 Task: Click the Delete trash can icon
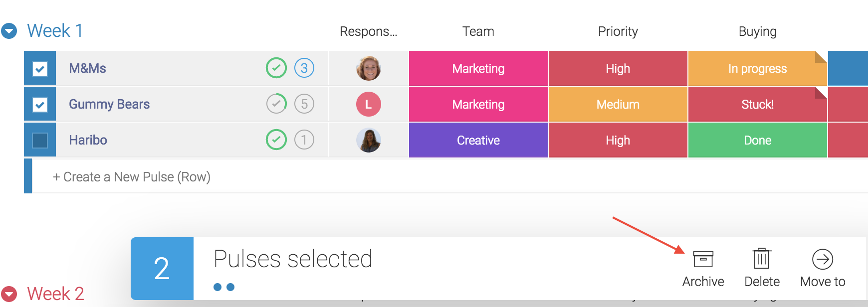pyautogui.click(x=762, y=259)
